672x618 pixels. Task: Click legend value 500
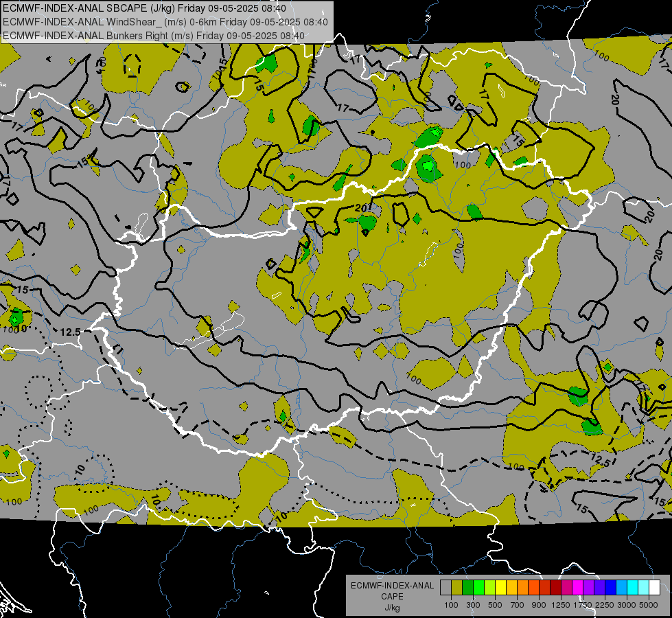[x=495, y=605]
